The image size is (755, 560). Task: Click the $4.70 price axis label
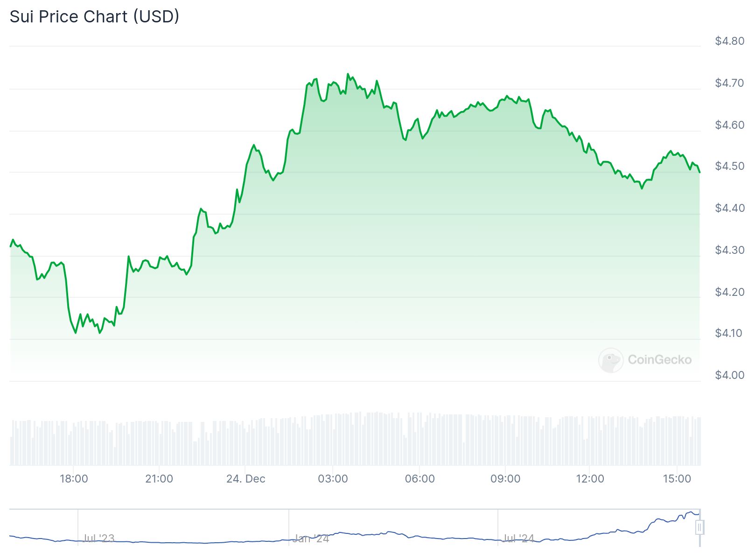(729, 83)
